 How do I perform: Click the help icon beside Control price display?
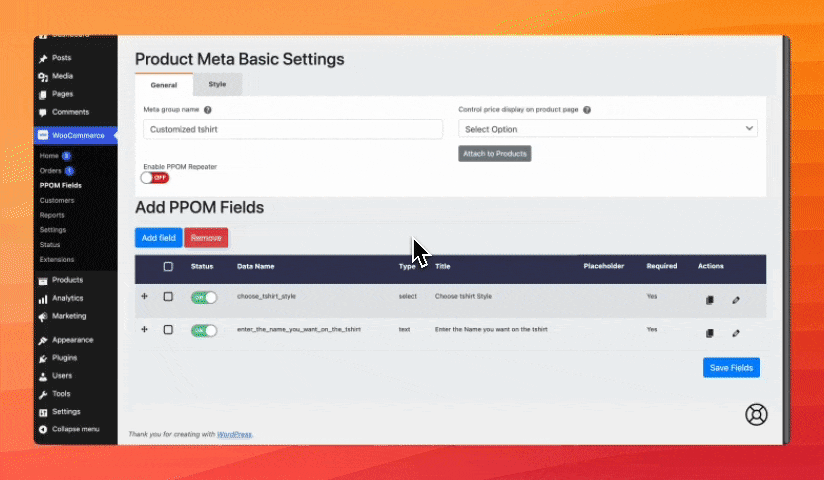point(587,110)
